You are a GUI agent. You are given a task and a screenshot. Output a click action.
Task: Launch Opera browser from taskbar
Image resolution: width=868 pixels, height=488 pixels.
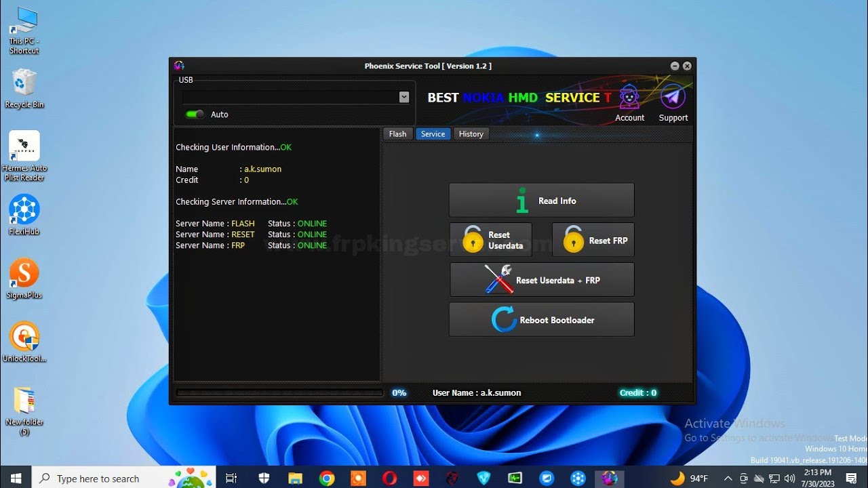click(x=389, y=479)
